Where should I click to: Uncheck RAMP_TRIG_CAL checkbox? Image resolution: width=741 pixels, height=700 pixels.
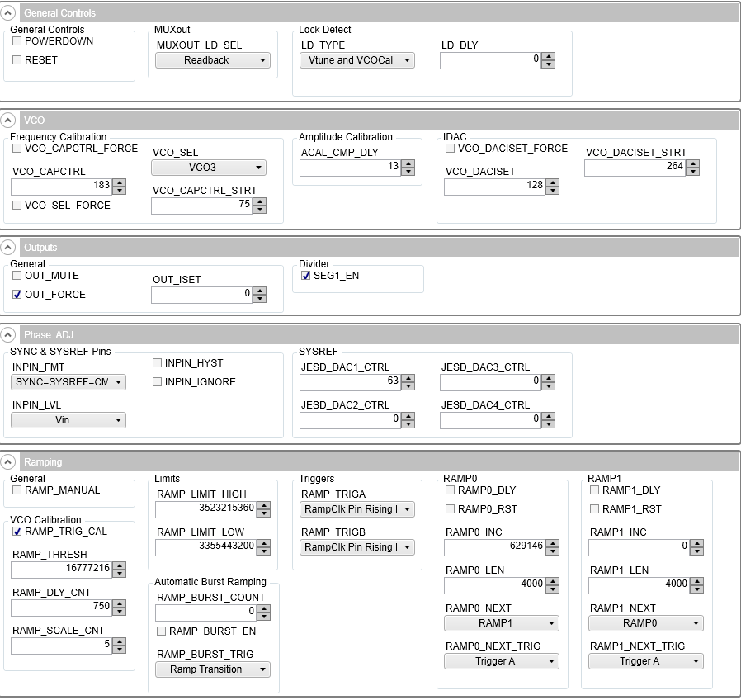coord(17,532)
